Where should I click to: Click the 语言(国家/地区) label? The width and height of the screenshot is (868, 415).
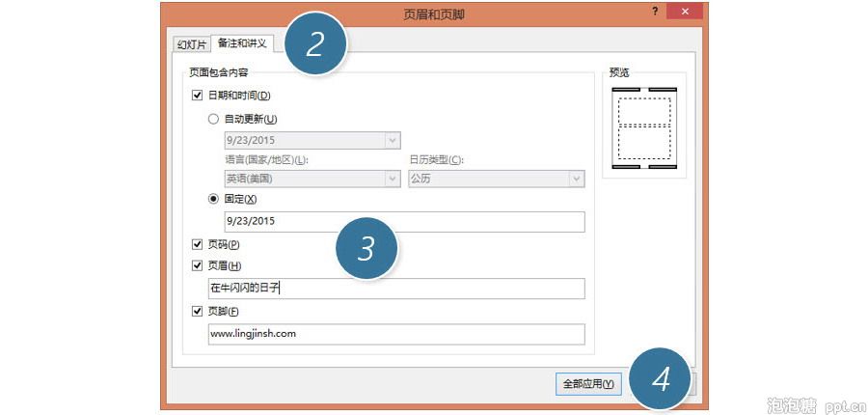click(266, 160)
